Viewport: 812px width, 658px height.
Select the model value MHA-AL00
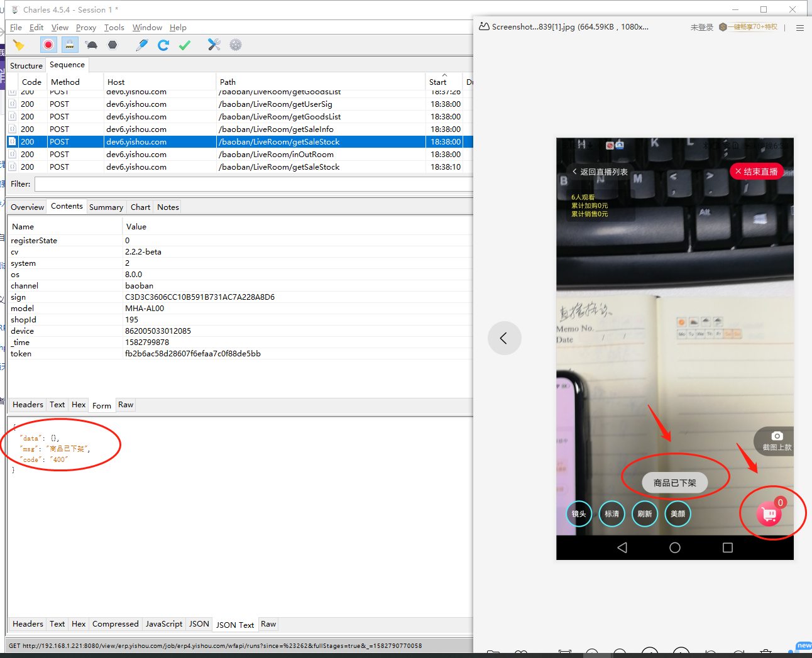pyautogui.click(x=145, y=309)
